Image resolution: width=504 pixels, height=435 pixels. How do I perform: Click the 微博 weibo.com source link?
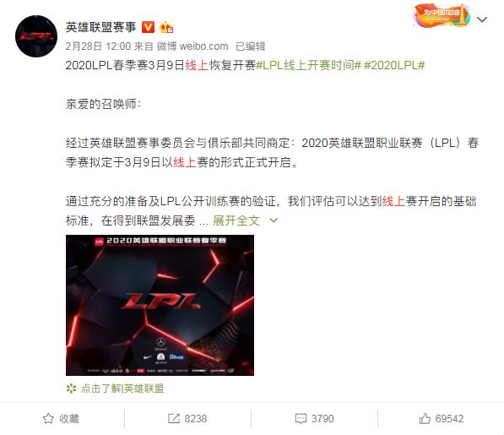[x=192, y=46]
